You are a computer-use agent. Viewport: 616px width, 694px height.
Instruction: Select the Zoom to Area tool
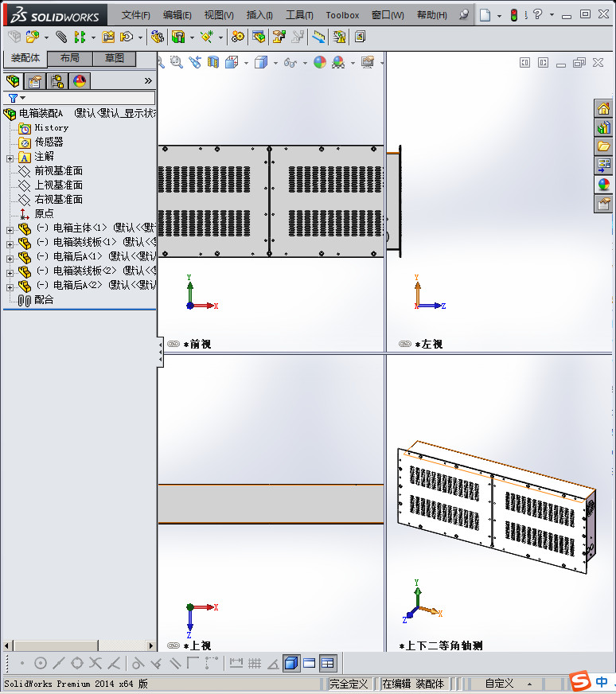pyautogui.click(x=177, y=62)
